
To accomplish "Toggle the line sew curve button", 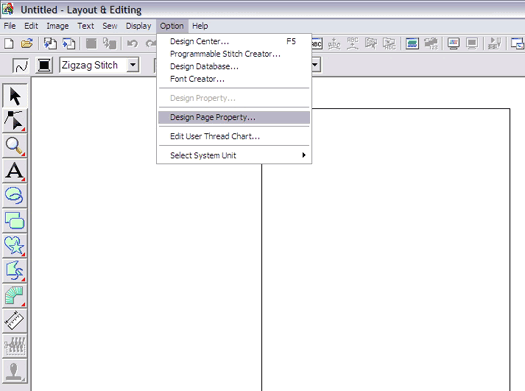I will [x=21, y=65].
